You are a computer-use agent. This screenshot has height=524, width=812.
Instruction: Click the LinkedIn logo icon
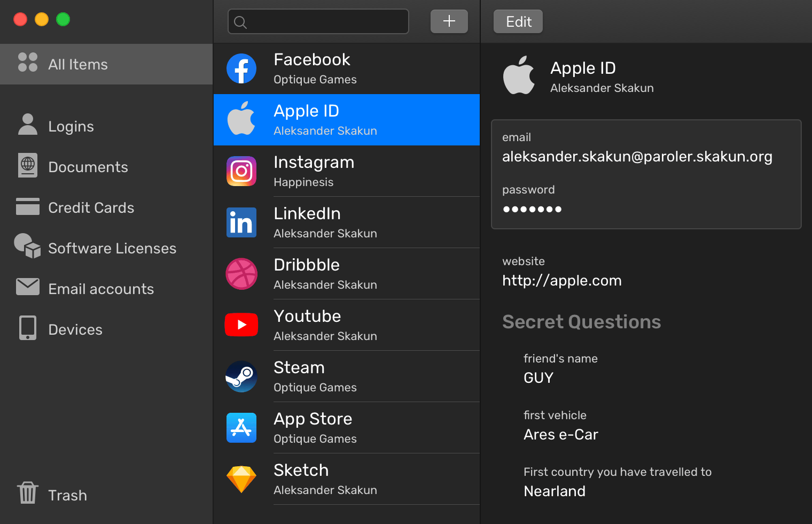coord(241,222)
